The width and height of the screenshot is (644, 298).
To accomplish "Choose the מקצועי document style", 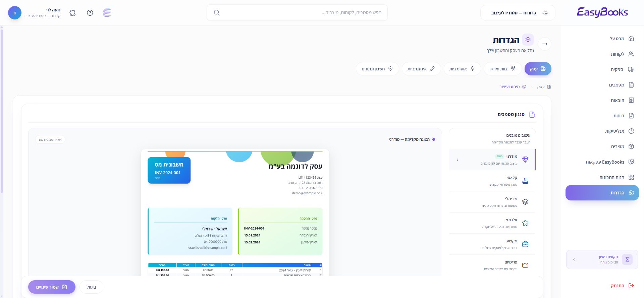I will coord(492,244).
